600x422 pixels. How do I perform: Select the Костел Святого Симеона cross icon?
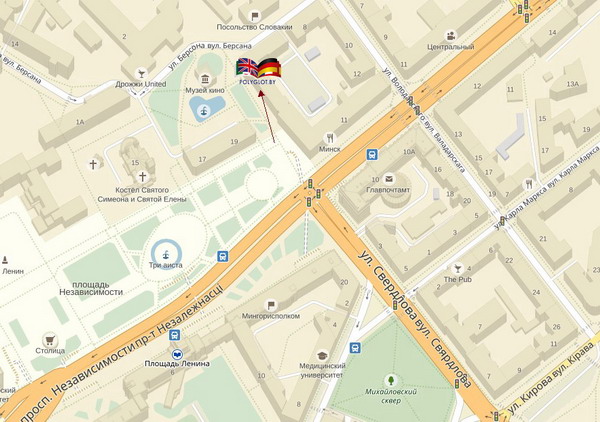click(x=142, y=177)
